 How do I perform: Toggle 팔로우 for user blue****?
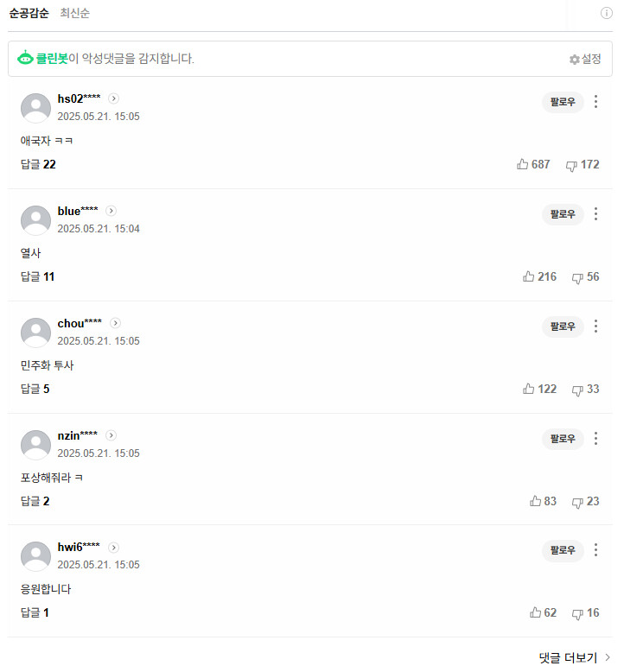563,214
